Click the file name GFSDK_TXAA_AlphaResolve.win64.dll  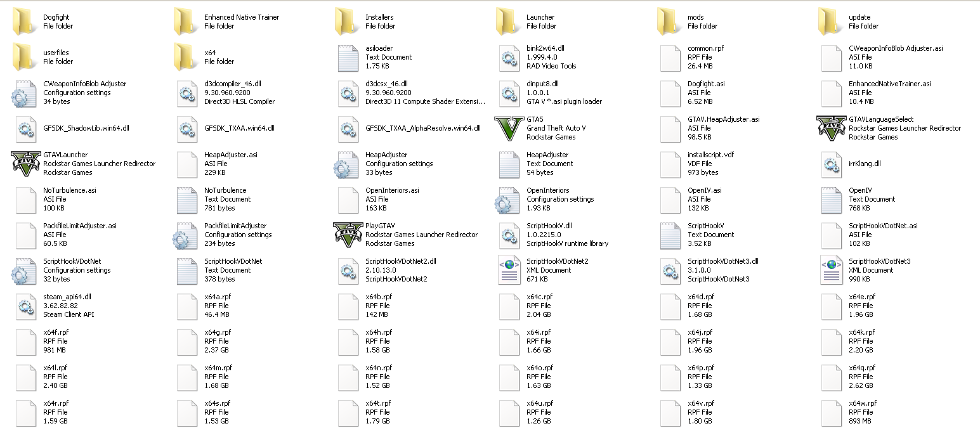tap(423, 128)
